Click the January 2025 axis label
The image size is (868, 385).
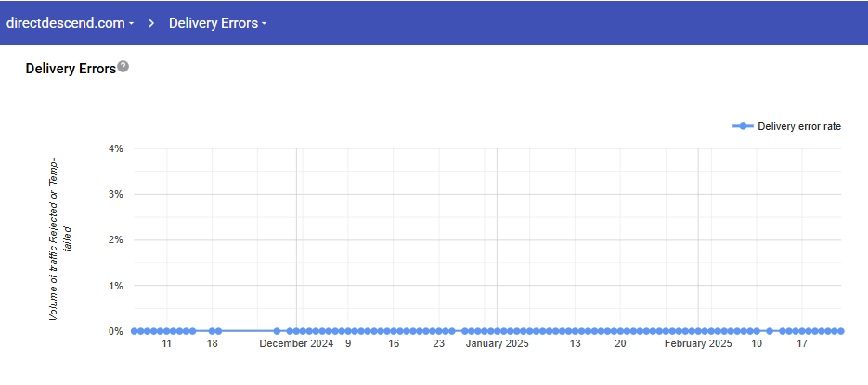(x=497, y=344)
